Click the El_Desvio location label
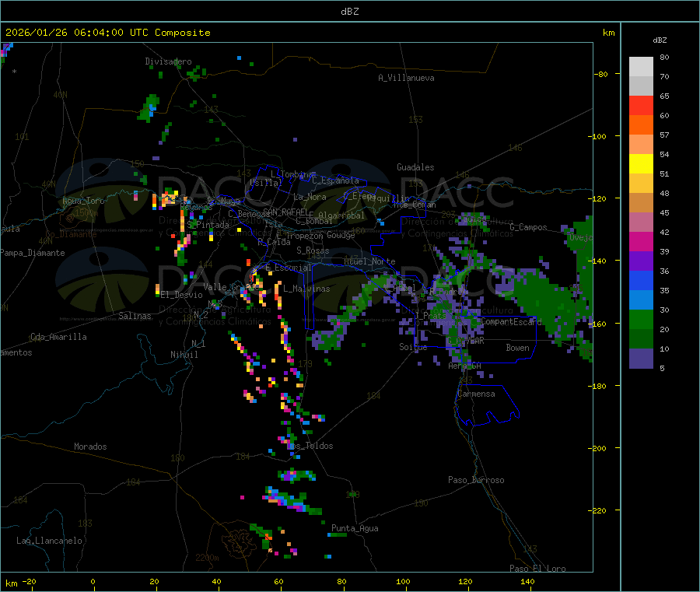700x592 pixels. click(182, 295)
